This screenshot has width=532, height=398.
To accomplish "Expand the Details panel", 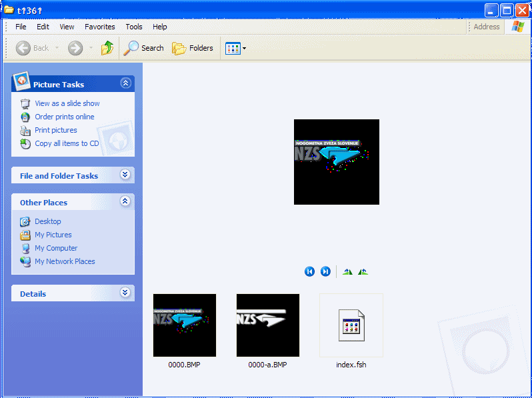I will 125,293.
